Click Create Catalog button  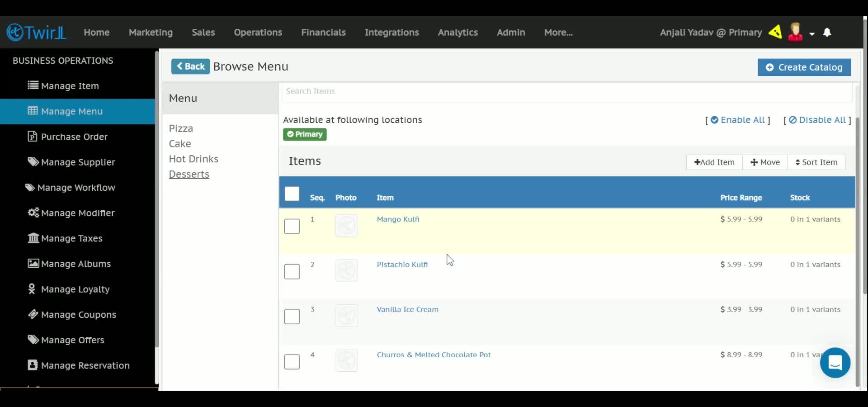(804, 67)
